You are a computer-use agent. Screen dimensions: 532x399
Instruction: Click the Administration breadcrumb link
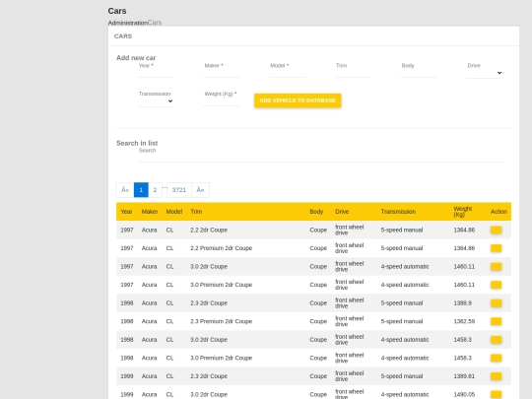coord(127,23)
